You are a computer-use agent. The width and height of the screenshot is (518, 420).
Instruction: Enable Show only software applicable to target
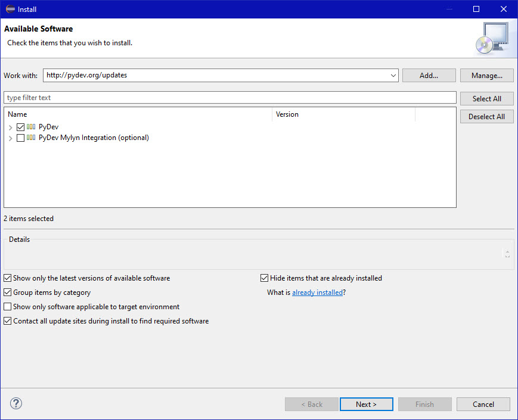click(x=8, y=307)
